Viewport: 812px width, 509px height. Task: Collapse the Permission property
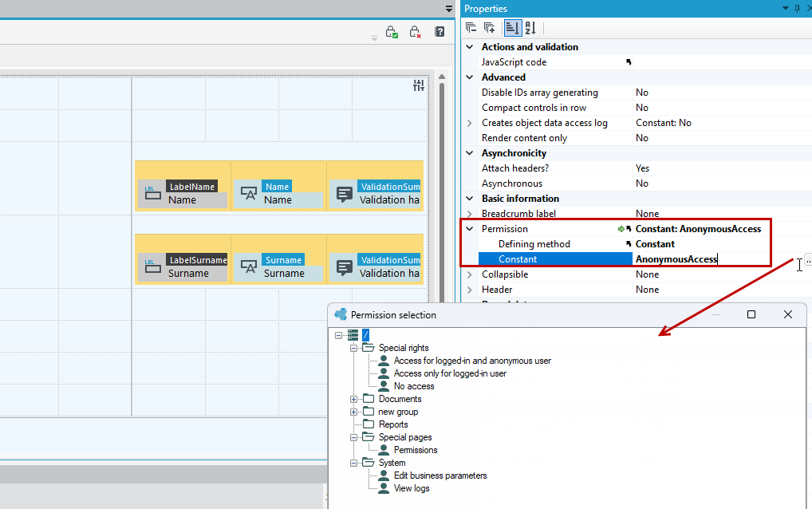coord(470,229)
